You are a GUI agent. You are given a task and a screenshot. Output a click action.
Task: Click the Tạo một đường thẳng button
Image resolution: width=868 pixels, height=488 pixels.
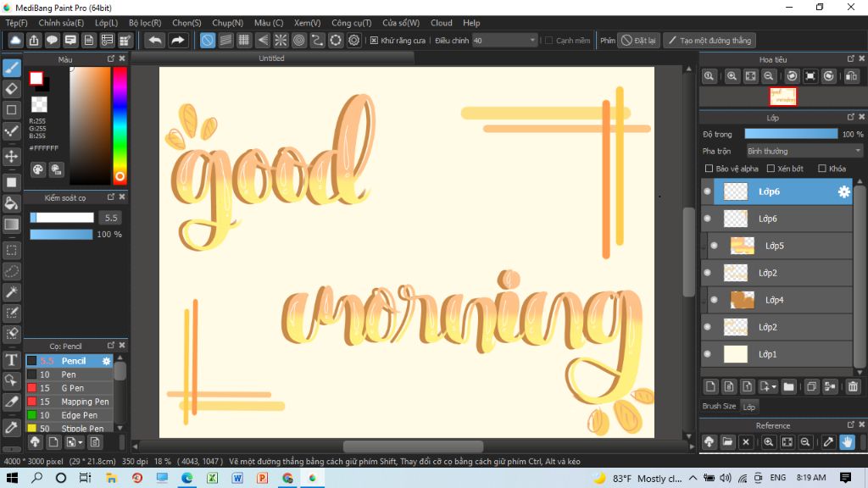click(x=709, y=41)
